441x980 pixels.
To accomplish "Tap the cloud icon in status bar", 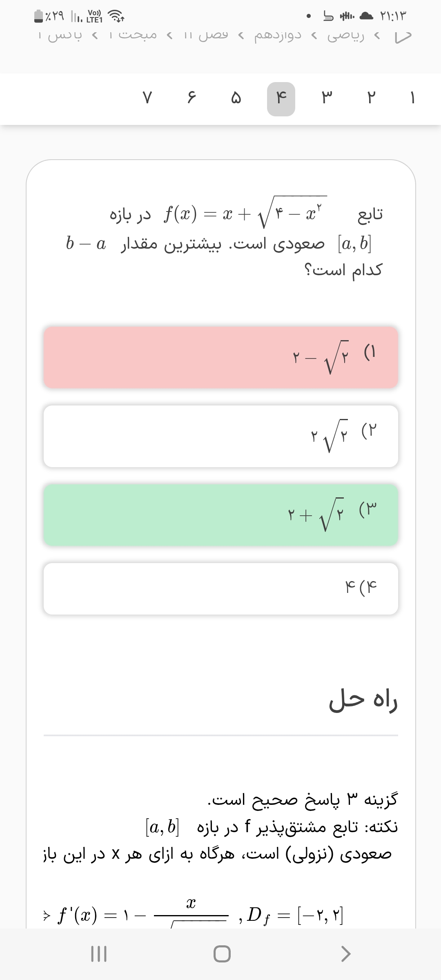I will (367, 16).
